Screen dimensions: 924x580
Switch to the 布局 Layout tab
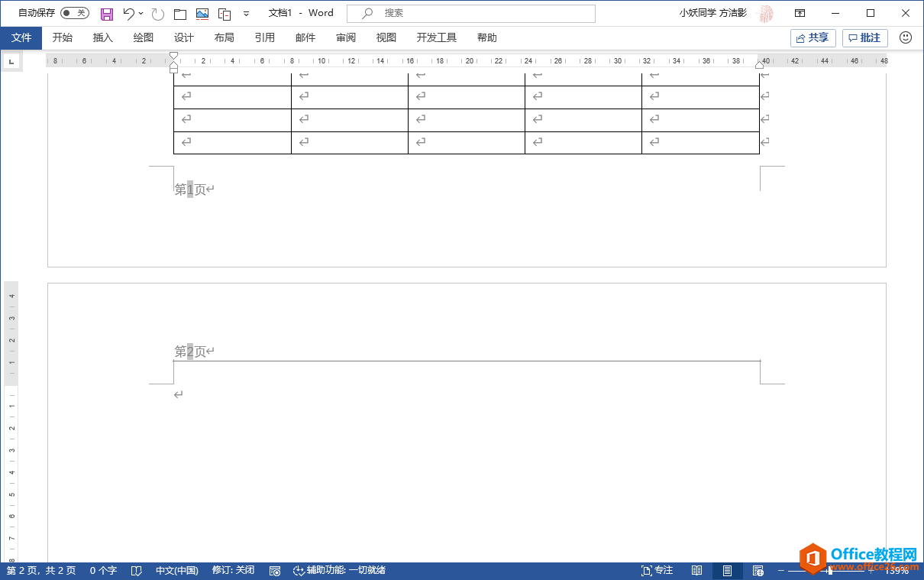[x=225, y=37]
